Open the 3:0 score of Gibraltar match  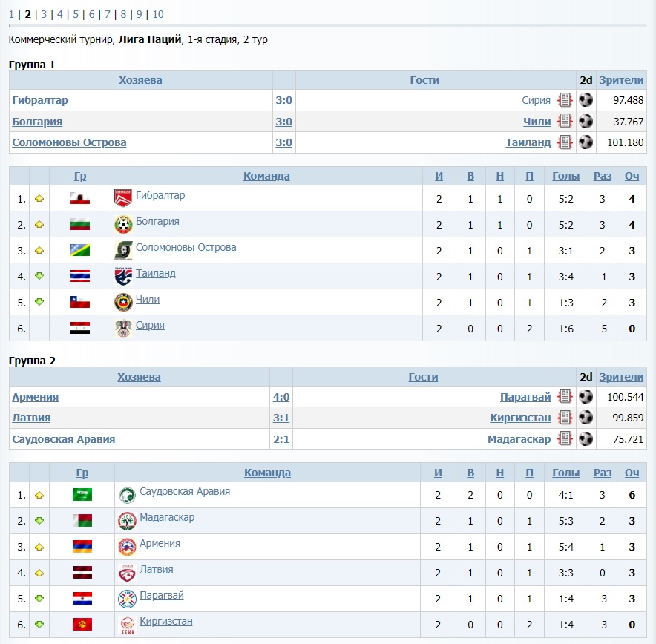(x=283, y=100)
